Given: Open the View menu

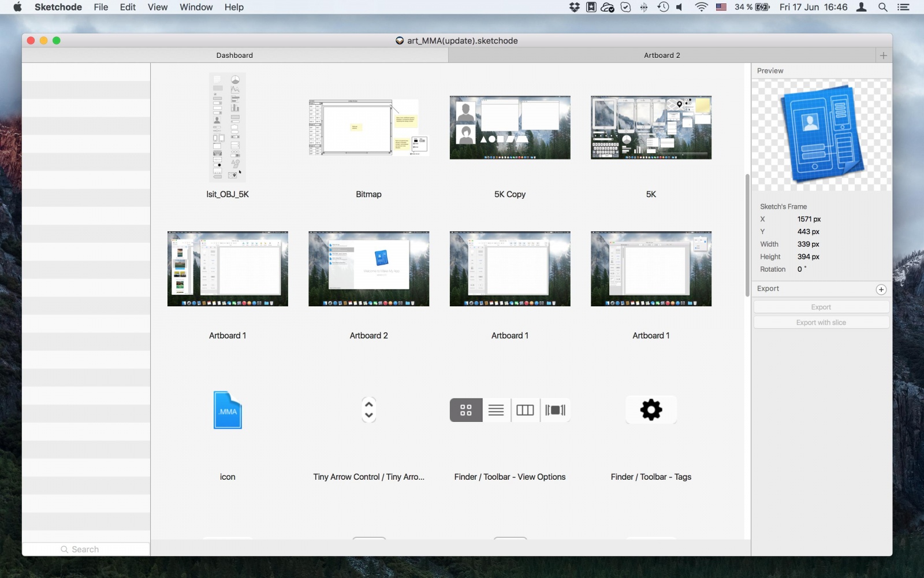Looking at the screenshot, I should [x=158, y=7].
